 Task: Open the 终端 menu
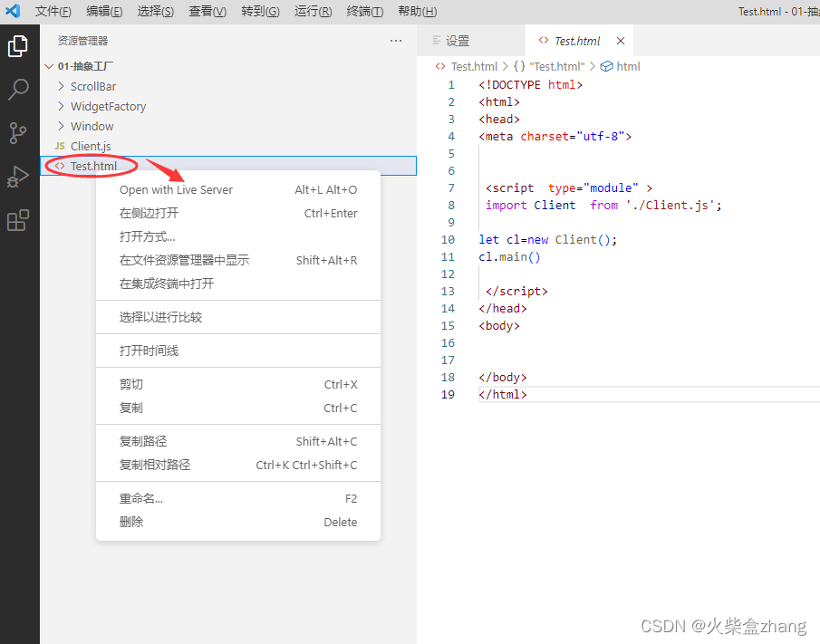click(x=363, y=12)
